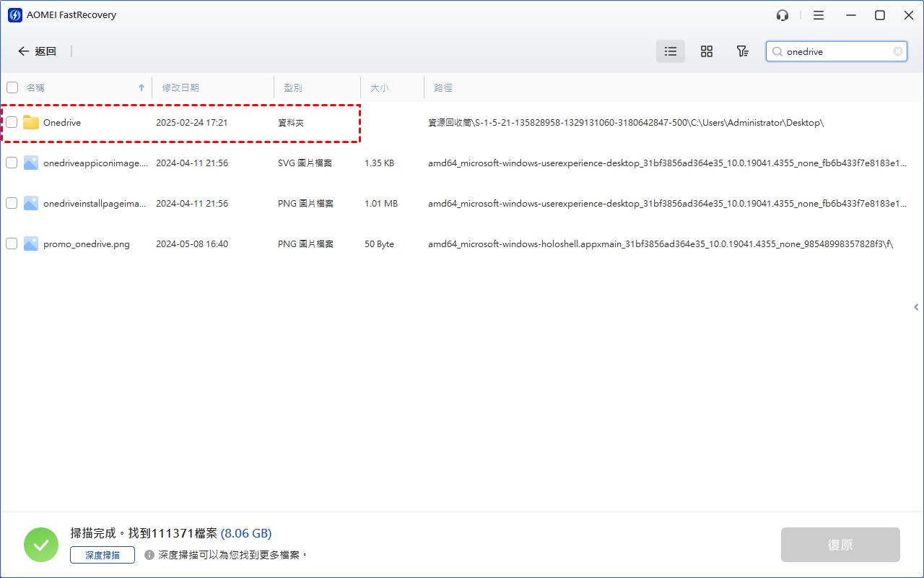This screenshot has width=924, height=578.
Task: Minimize the AOMEI FastRecovery window
Action: click(851, 15)
